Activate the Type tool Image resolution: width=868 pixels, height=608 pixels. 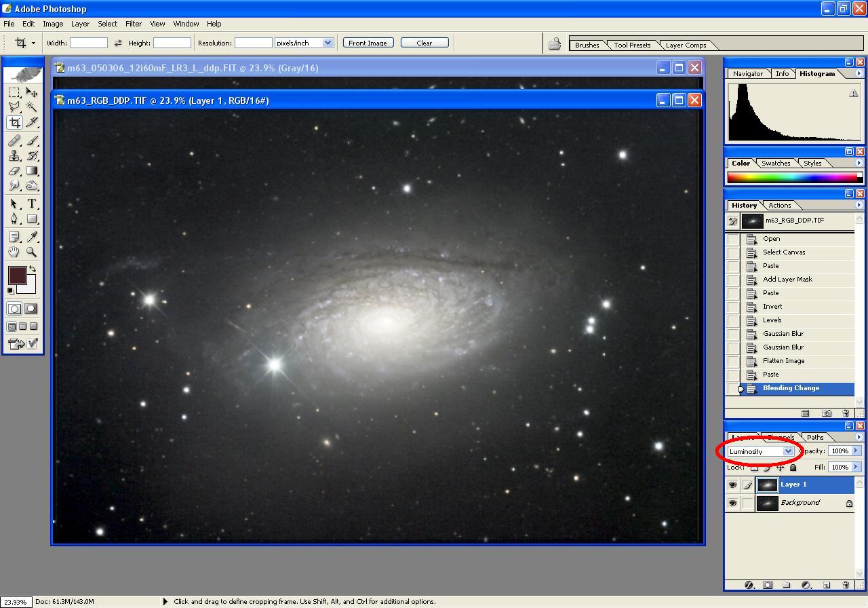point(32,204)
